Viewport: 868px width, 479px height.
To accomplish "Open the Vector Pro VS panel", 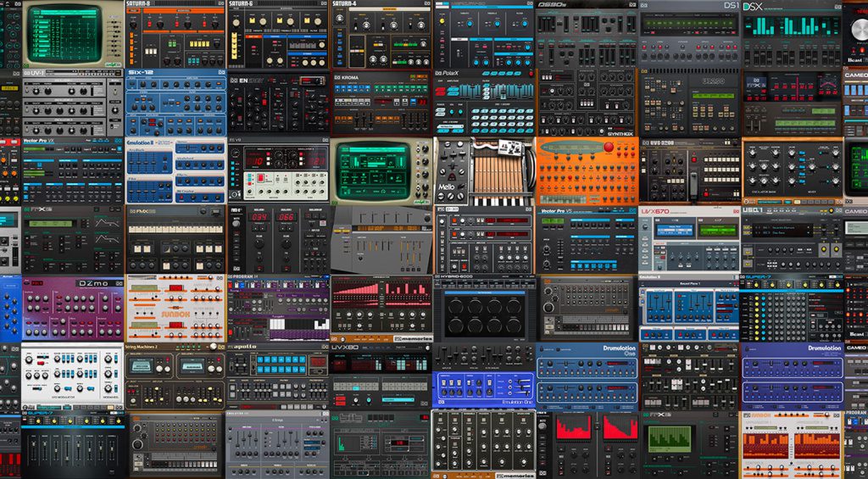I will [x=587, y=240].
